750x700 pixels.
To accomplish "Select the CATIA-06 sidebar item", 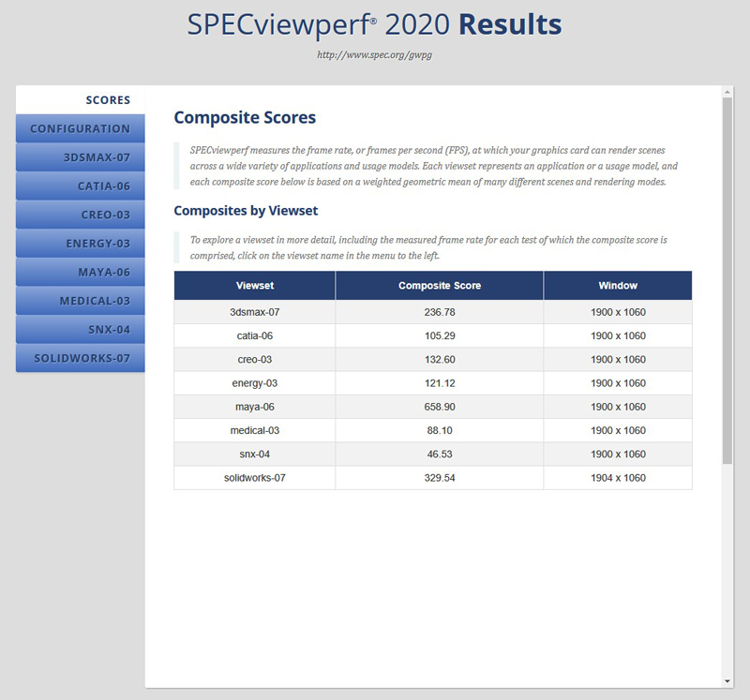I will 81,186.
